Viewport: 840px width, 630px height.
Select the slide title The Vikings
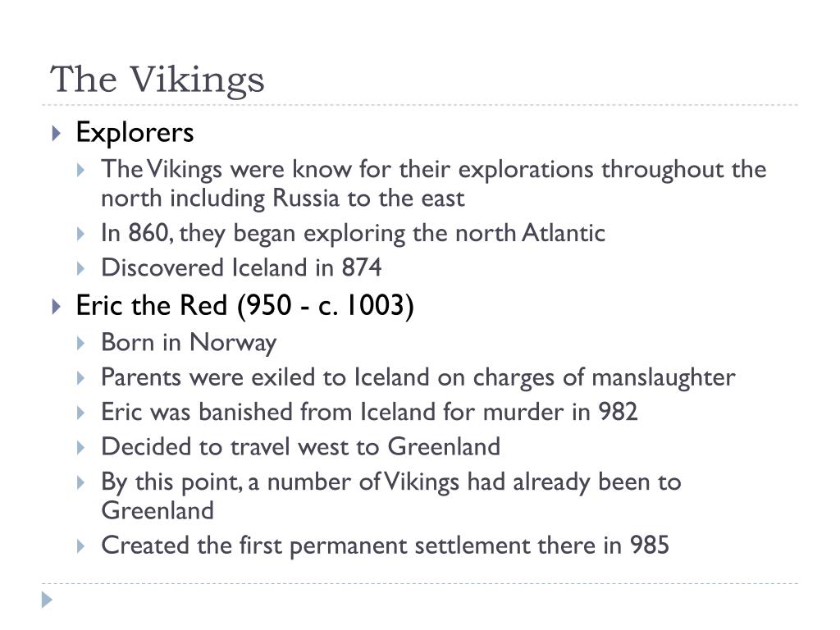point(157,80)
